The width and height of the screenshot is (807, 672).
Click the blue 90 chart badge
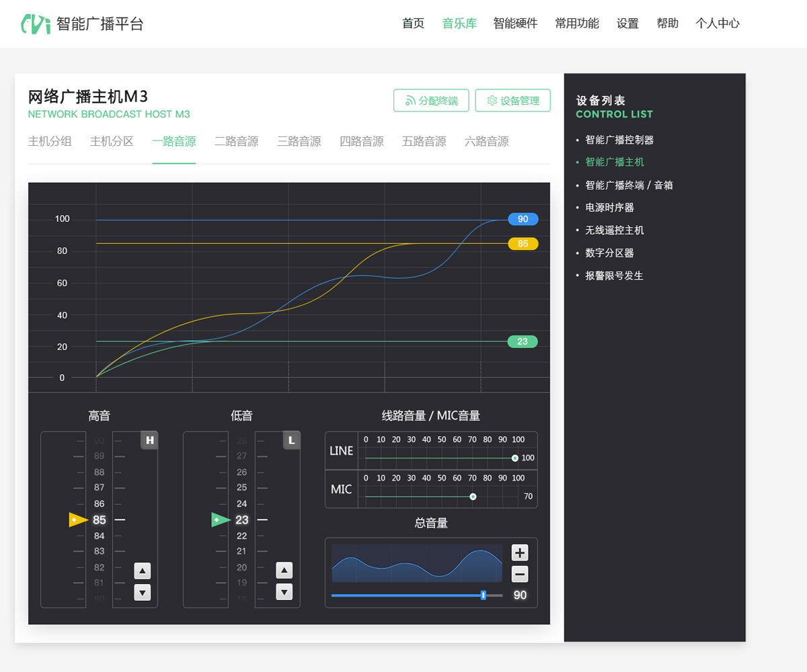point(523,219)
